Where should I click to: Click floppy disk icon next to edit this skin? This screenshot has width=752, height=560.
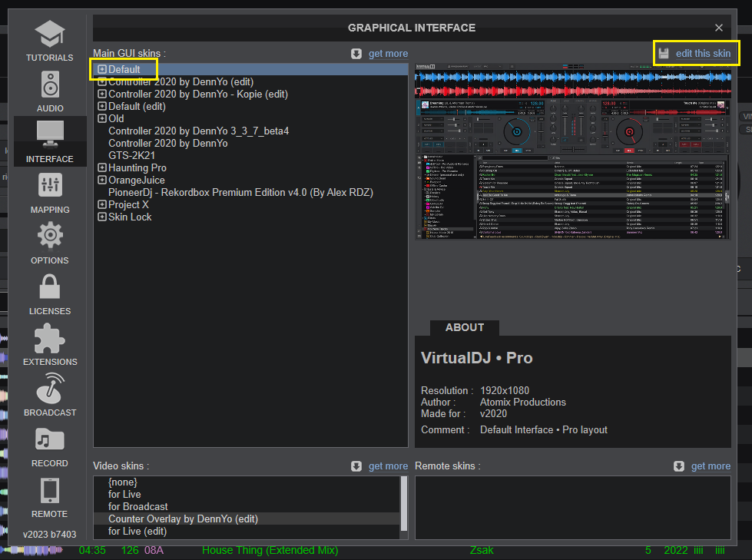(663, 53)
